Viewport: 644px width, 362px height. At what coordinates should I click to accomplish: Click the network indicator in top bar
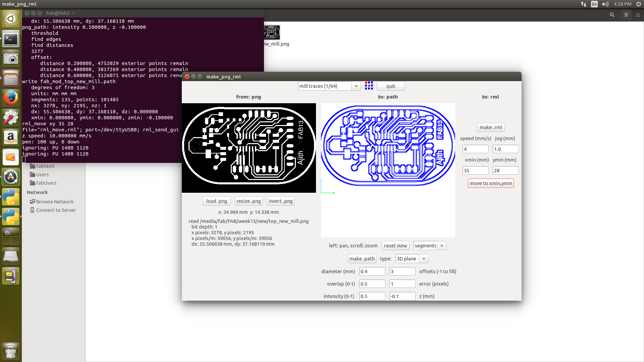pyautogui.click(x=584, y=4)
